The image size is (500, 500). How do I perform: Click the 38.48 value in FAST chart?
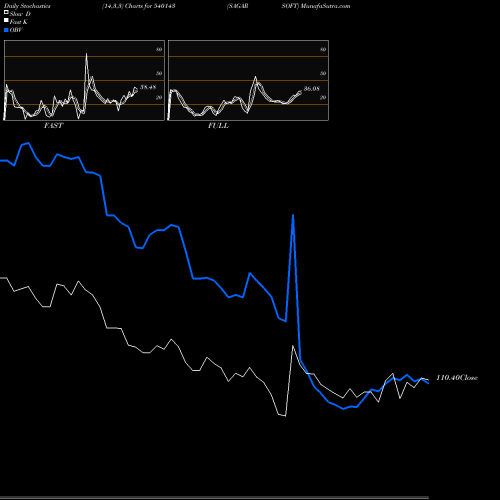click(x=148, y=87)
